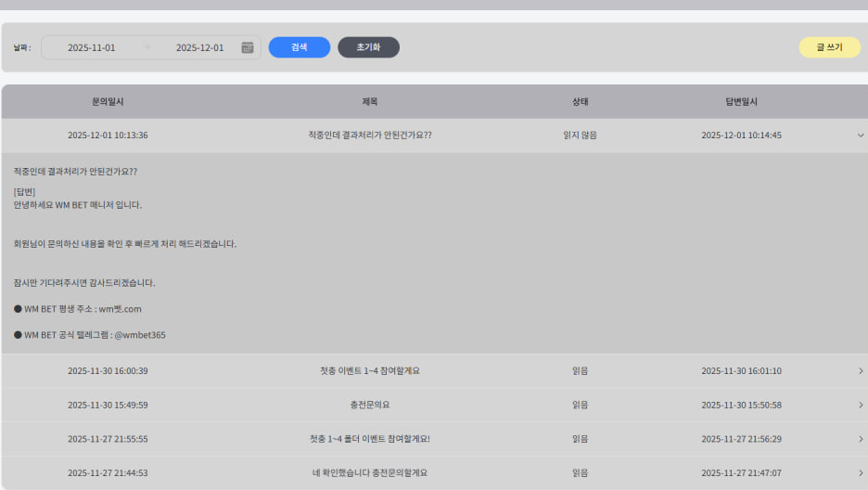Select the 제목 column header
This screenshot has height=490, width=868.
[369, 102]
